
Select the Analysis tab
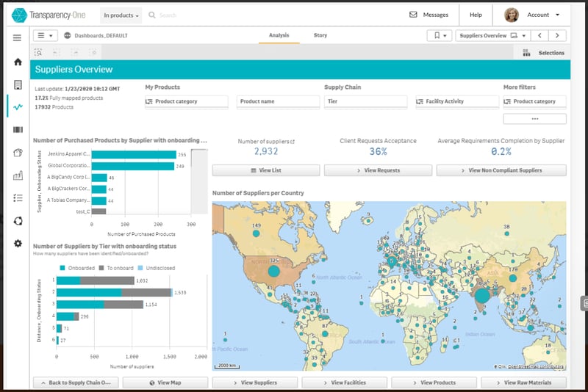(279, 35)
